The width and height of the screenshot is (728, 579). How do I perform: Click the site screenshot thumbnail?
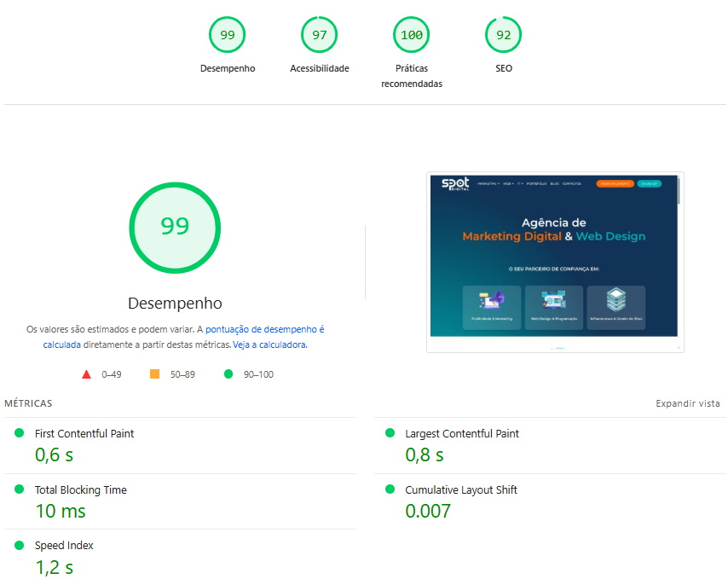[x=555, y=262]
